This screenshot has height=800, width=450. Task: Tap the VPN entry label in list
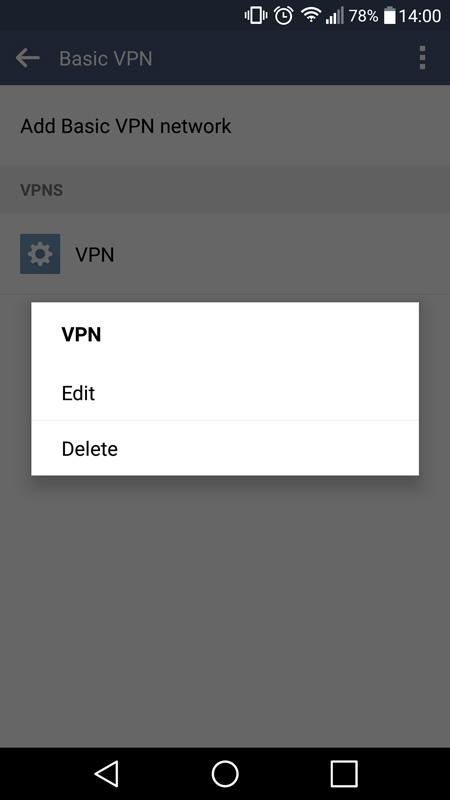[94, 254]
